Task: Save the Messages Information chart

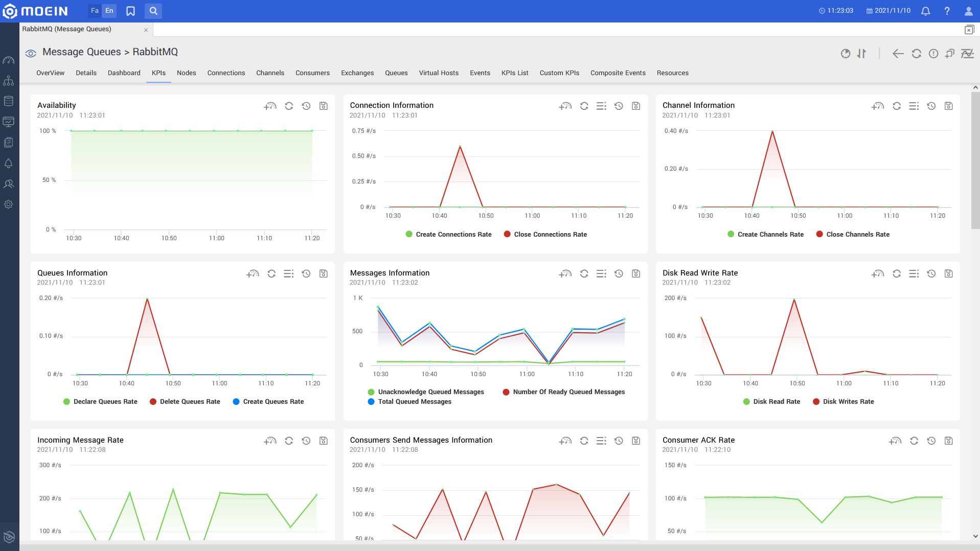Action: coord(636,273)
